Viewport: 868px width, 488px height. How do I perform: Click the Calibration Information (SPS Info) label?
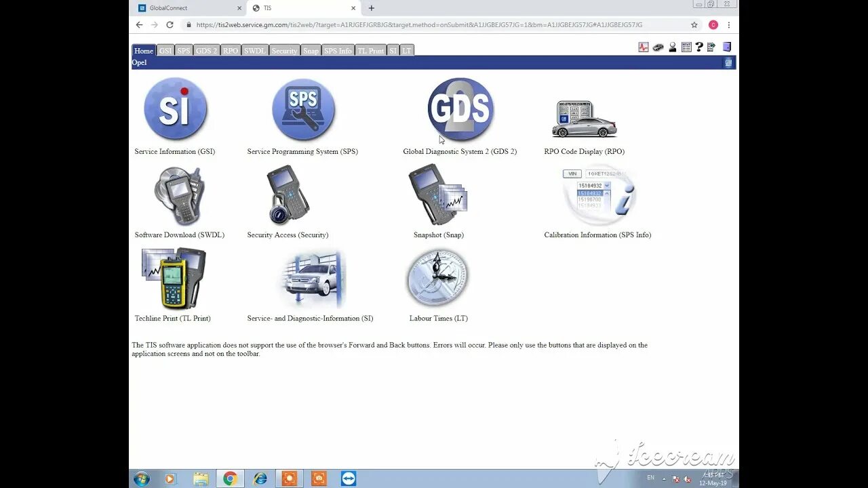point(597,235)
